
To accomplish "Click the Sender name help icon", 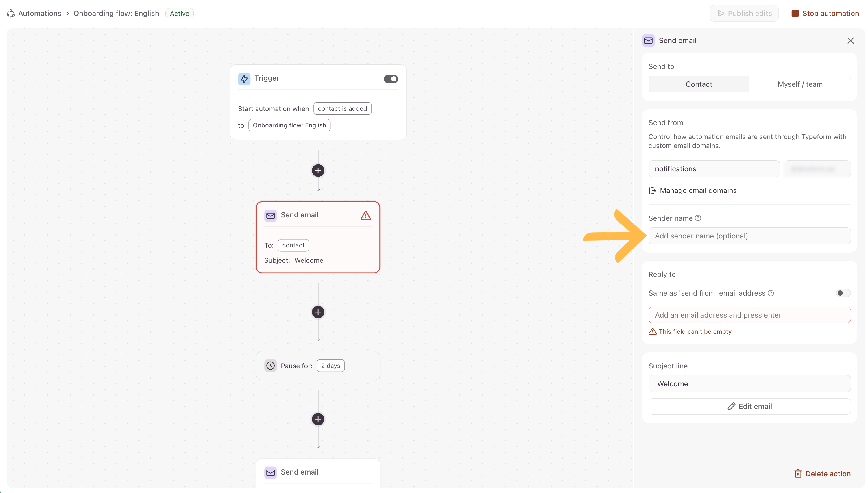I will tap(698, 218).
